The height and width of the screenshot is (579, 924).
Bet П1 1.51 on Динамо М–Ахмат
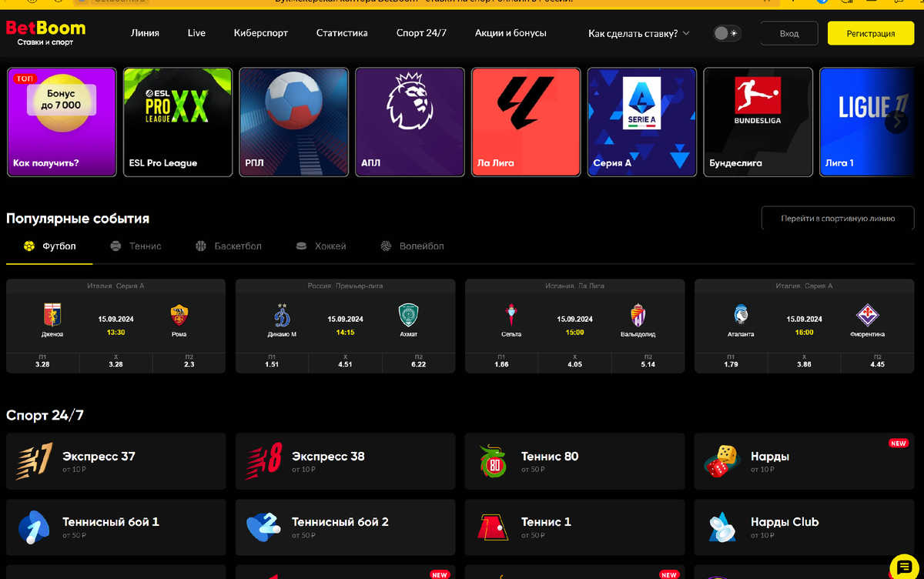pyautogui.click(x=272, y=361)
